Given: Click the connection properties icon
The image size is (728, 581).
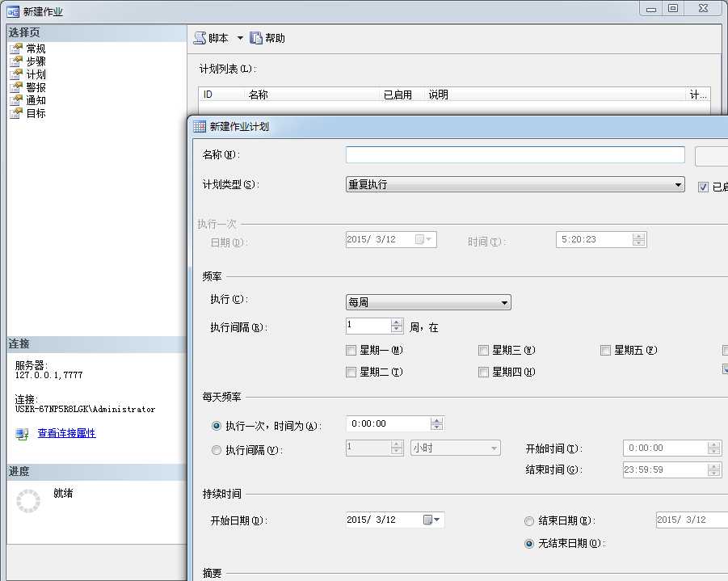Looking at the screenshot, I should (x=22, y=434).
